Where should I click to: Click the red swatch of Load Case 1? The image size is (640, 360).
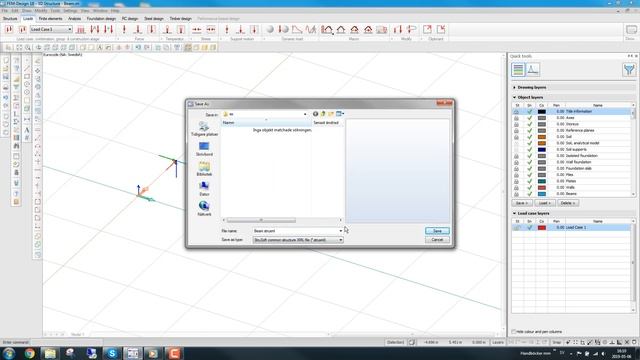tap(542, 227)
